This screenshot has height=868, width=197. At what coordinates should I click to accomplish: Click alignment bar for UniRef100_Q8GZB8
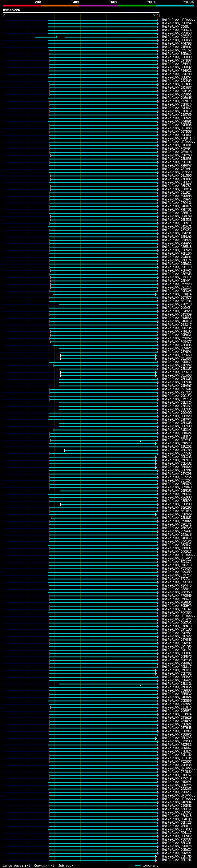(x=111, y=450)
